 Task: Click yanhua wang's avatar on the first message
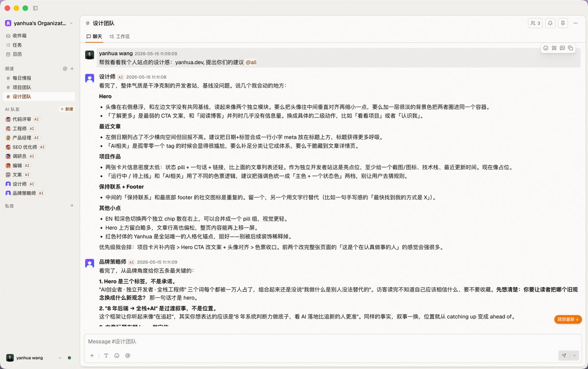pyautogui.click(x=90, y=55)
